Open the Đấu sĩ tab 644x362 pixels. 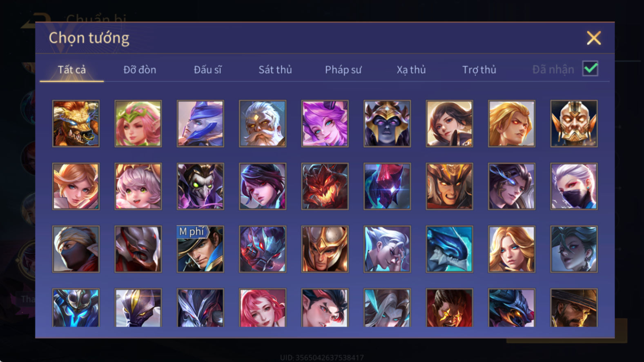[207, 70]
